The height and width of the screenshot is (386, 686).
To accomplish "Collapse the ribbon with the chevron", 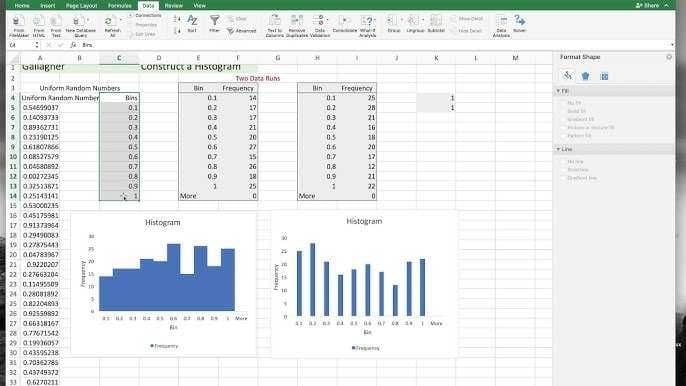I will pos(666,5).
